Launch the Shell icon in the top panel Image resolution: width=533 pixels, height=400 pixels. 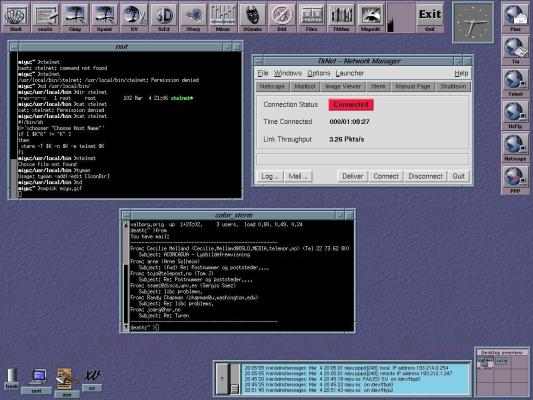tap(16, 16)
